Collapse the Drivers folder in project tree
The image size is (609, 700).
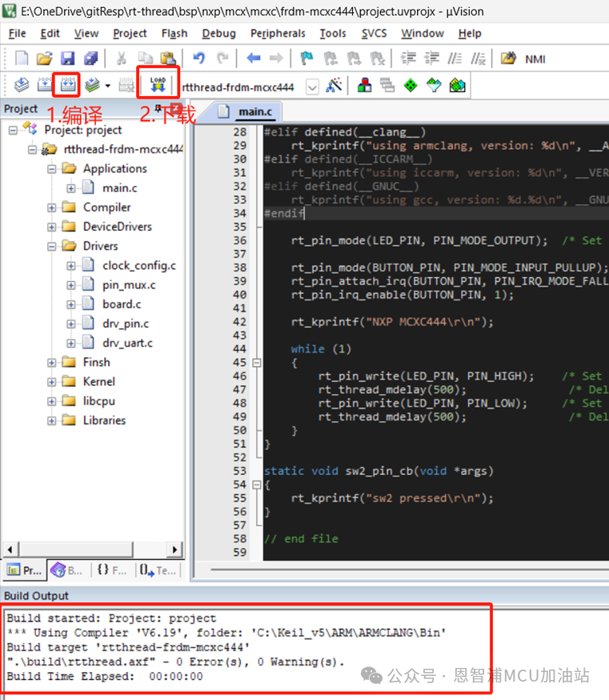click(x=52, y=246)
